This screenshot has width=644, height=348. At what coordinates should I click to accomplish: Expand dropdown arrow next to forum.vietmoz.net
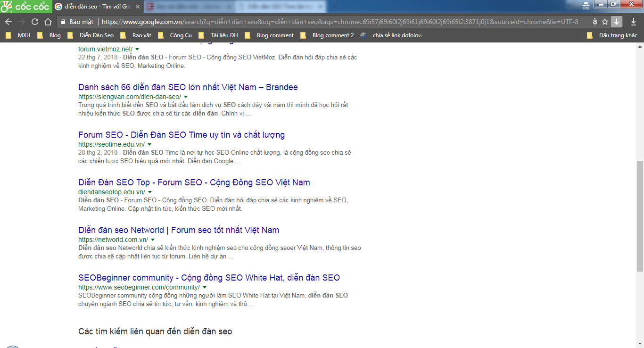(137, 49)
